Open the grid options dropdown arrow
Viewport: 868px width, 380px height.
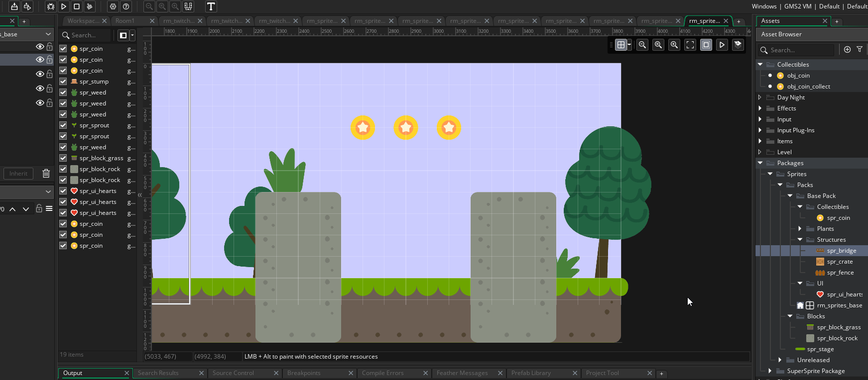(629, 45)
